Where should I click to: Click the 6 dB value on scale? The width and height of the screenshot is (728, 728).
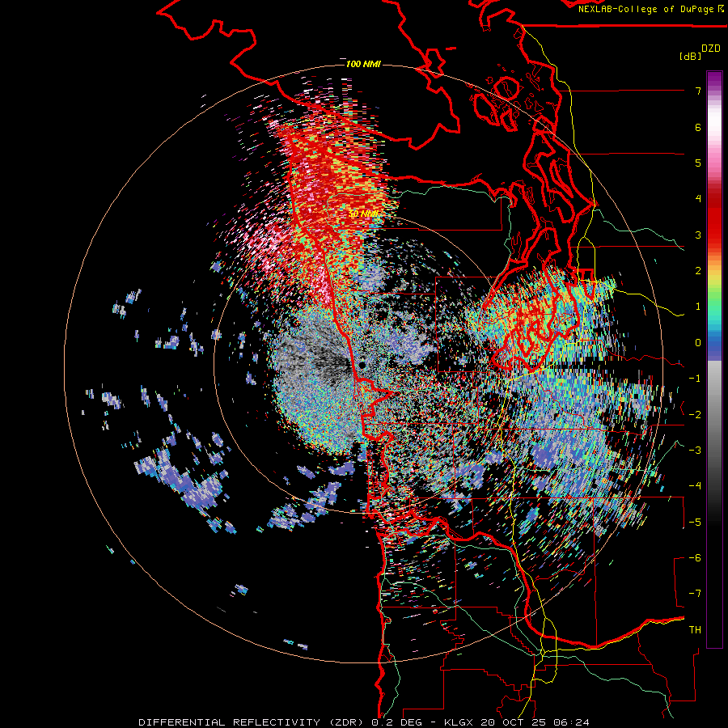pyautogui.click(x=698, y=127)
